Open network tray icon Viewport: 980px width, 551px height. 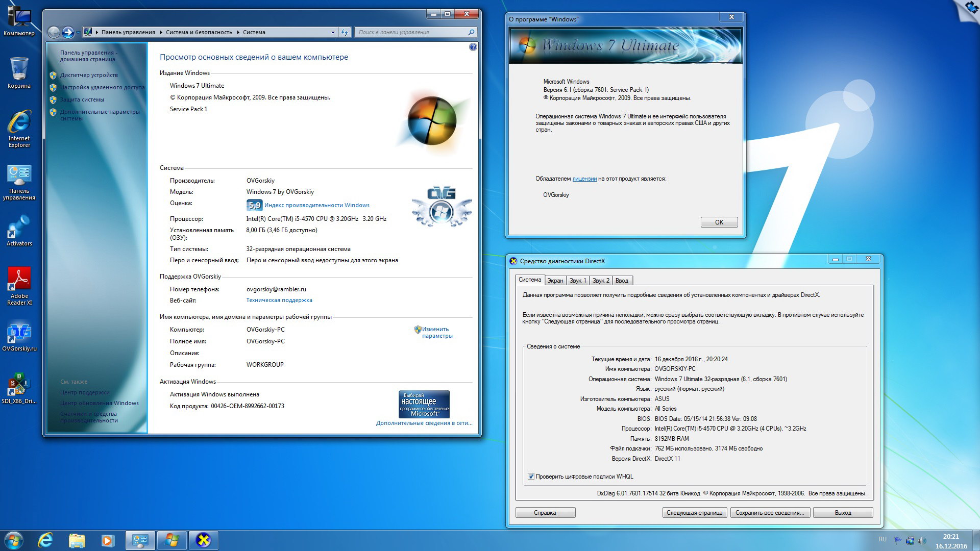click(x=910, y=540)
